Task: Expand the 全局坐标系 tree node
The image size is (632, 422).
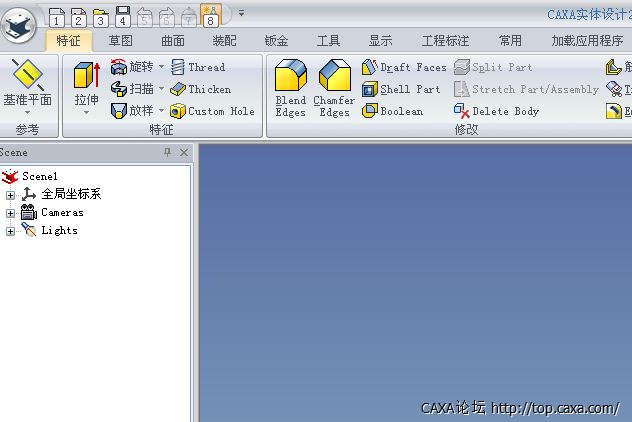Action: click(10, 195)
